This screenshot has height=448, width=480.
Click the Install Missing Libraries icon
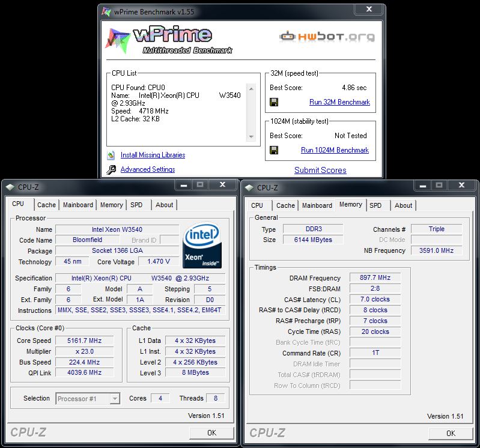click(x=111, y=155)
